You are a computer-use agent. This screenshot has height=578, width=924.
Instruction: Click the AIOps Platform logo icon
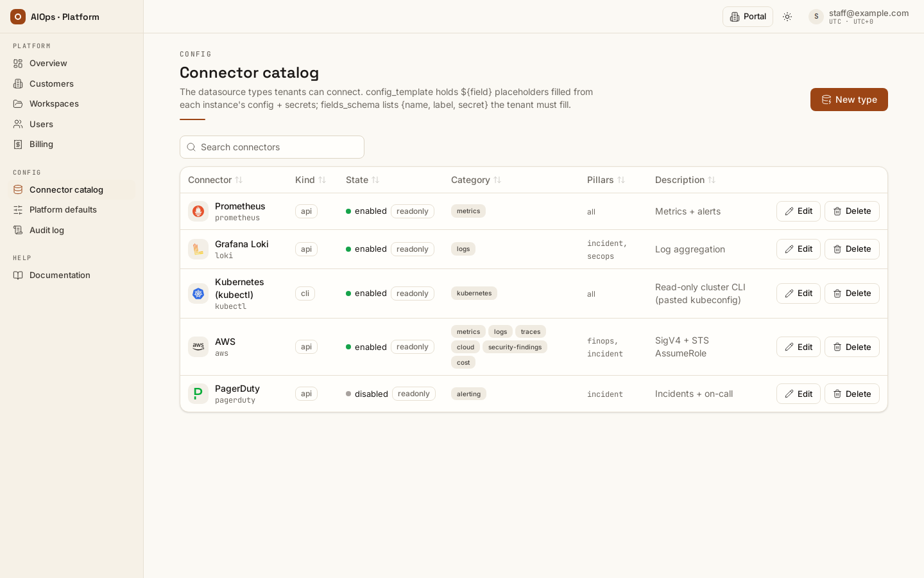[x=18, y=17]
